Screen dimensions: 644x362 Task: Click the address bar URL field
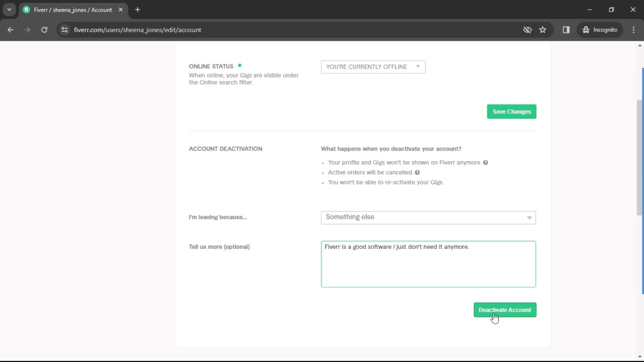[138, 29]
